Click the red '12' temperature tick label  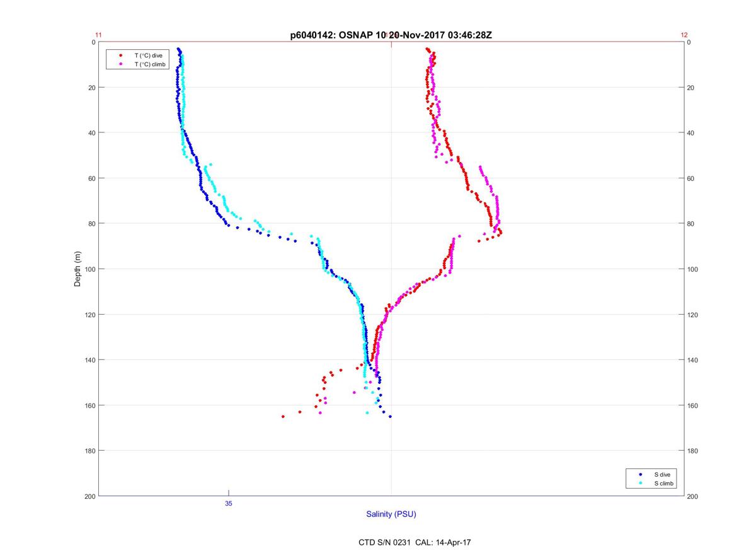click(684, 35)
